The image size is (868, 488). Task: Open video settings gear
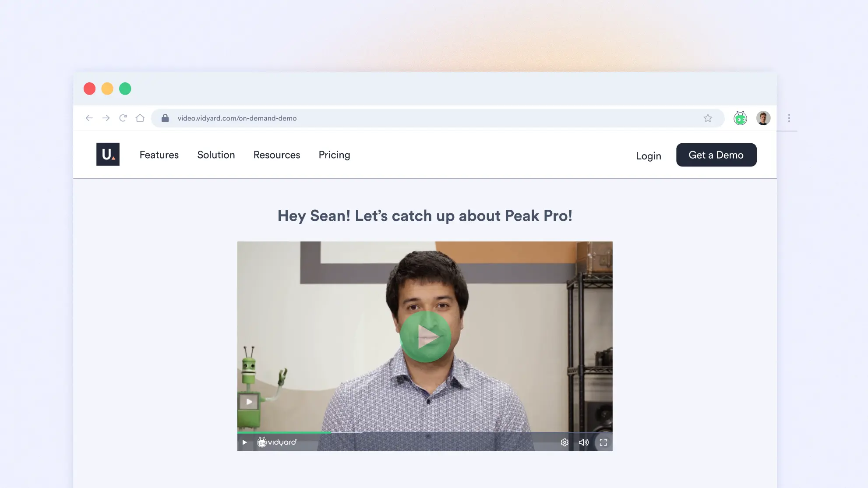(x=565, y=442)
